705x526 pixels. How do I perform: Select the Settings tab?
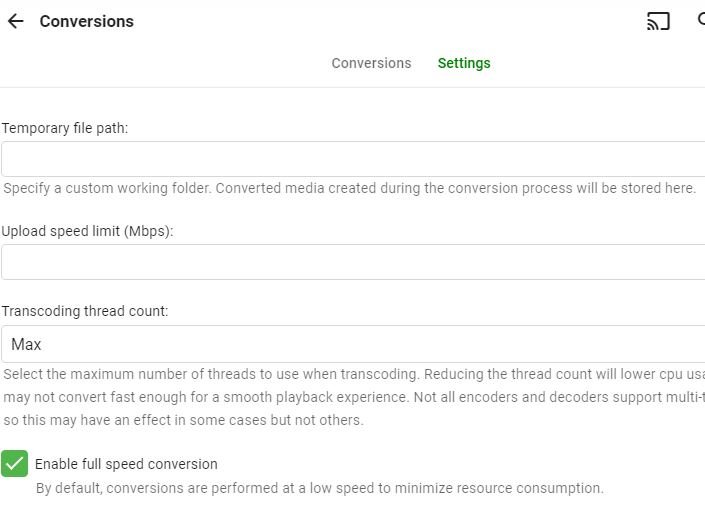click(464, 63)
